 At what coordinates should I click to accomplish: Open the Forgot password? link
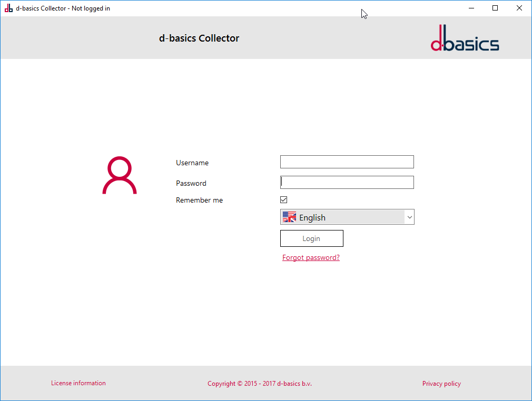coord(311,258)
